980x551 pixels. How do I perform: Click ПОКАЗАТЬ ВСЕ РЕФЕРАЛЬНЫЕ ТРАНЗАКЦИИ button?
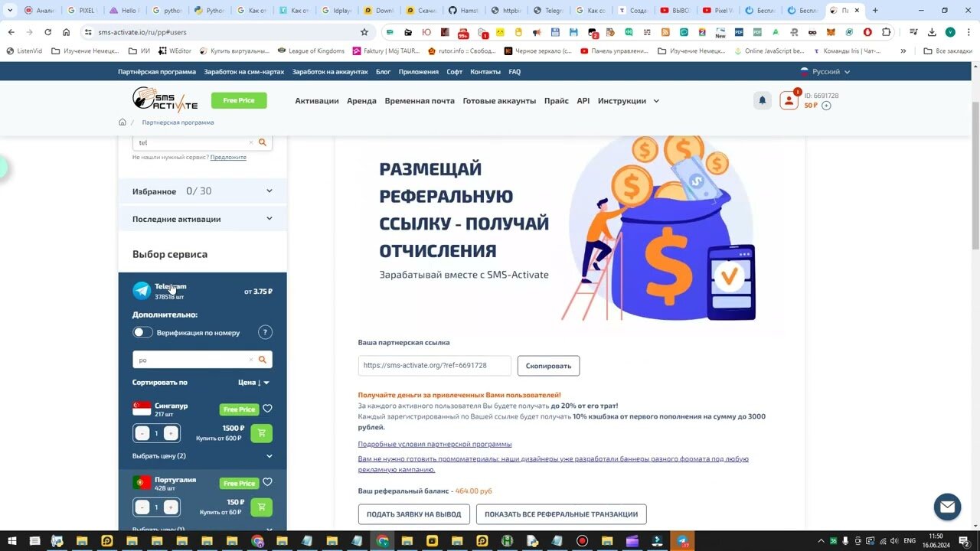click(x=561, y=514)
